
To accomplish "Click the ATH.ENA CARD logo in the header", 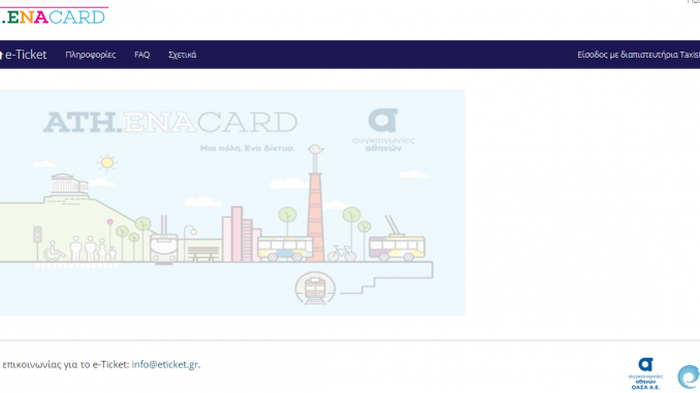I will [54, 16].
